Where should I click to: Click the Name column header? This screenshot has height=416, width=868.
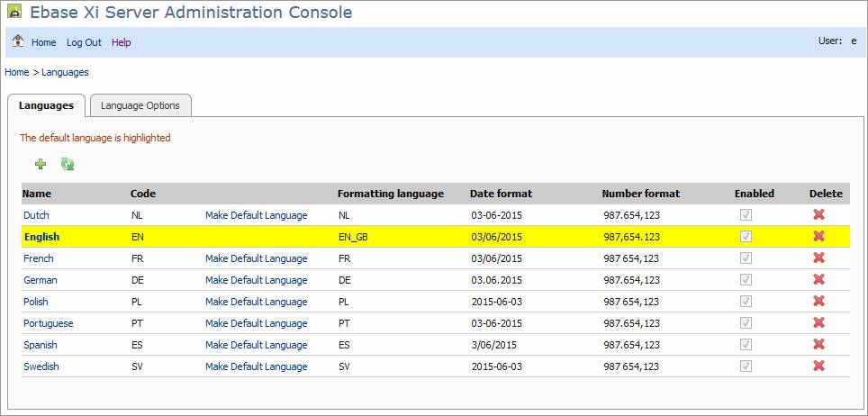pyautogui.click(x=37, y=194)
